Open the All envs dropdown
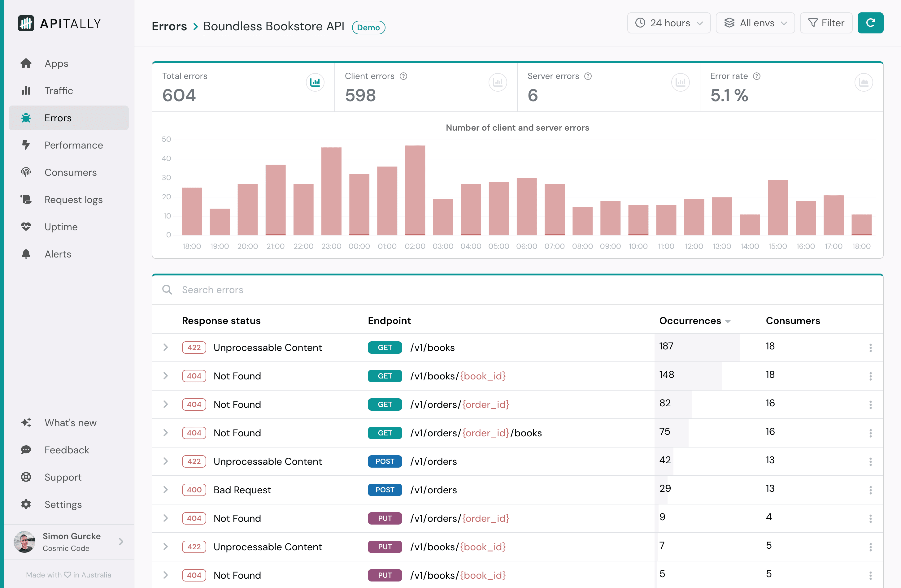This screenshot has height=588, width=901. 755,23
